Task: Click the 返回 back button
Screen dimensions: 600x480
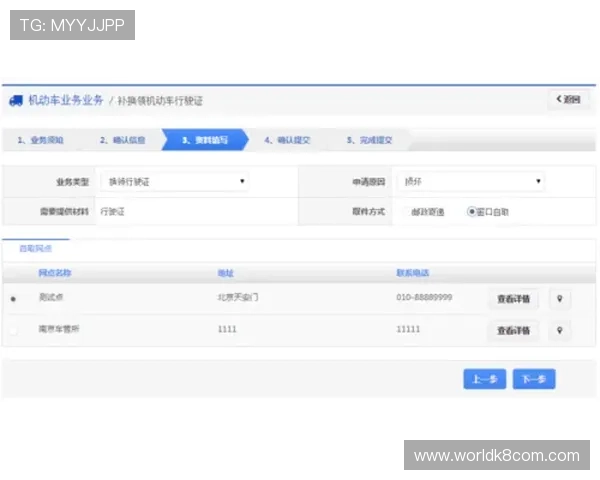Action: pyautogui.click(x=568, y=100)
